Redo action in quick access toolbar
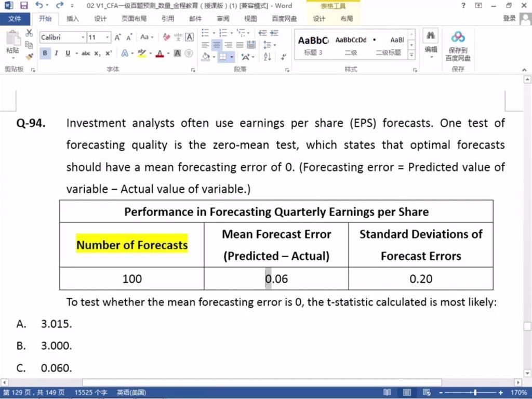 tap(60, 5)
